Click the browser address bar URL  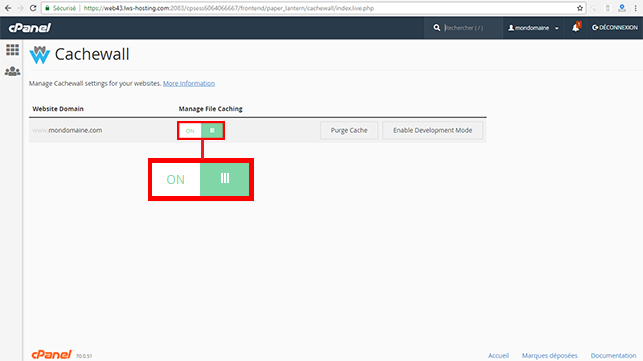coord(229,8)
